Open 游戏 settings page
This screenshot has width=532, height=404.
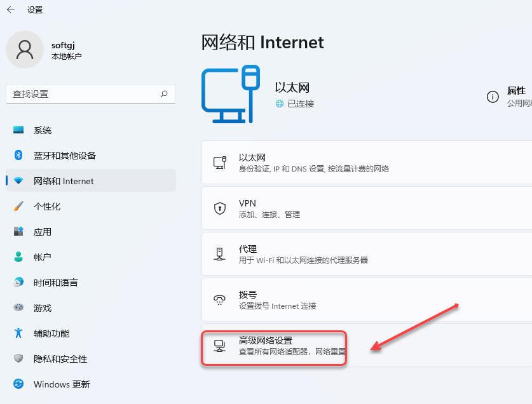tap(91, 308)
